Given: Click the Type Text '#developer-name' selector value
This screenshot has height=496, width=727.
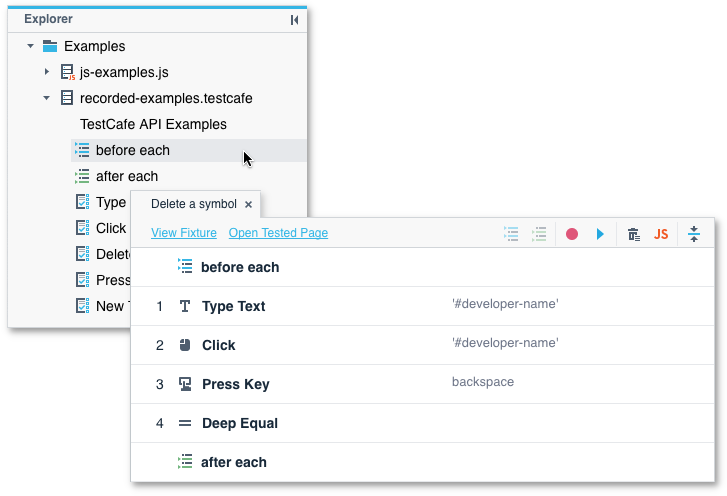Looking at the screenshot, I should click(505, 304).
